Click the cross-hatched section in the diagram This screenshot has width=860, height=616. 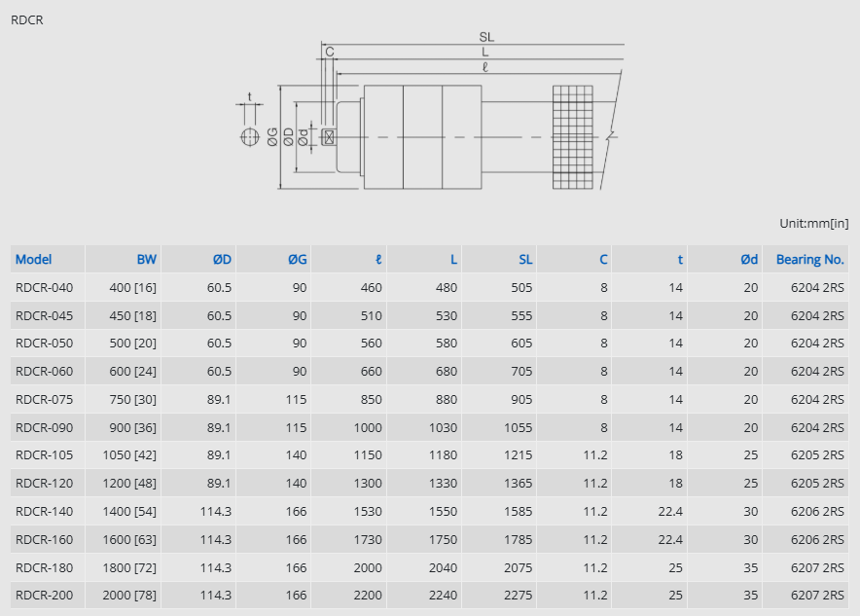point(572,137)
